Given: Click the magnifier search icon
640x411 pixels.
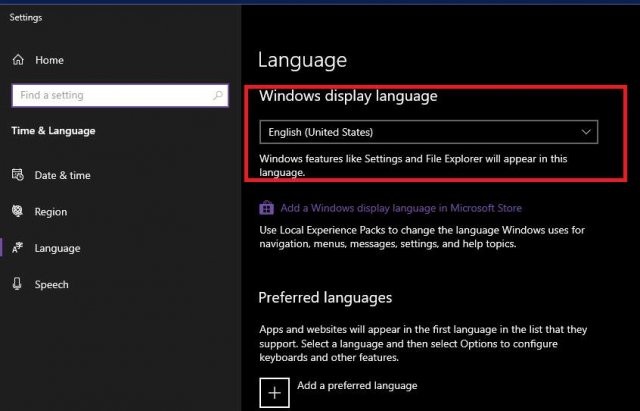Looking at the screenshot, I should click(x=218, y=95).
